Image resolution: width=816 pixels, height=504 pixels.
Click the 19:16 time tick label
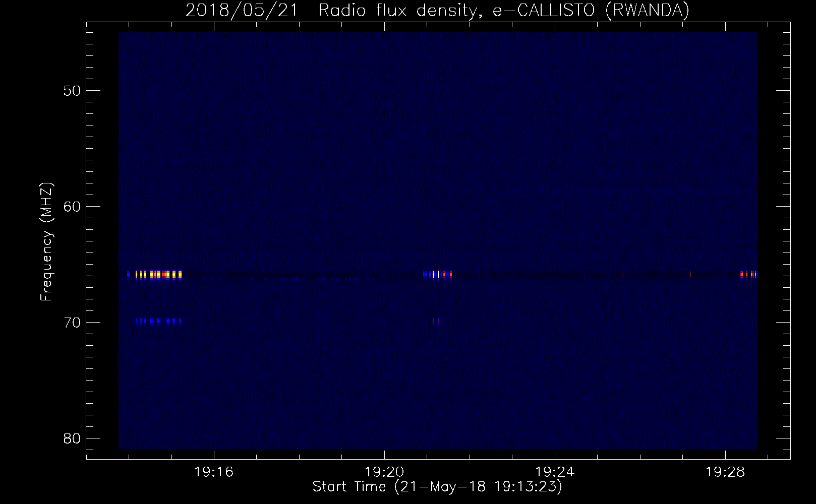[214, 472]
